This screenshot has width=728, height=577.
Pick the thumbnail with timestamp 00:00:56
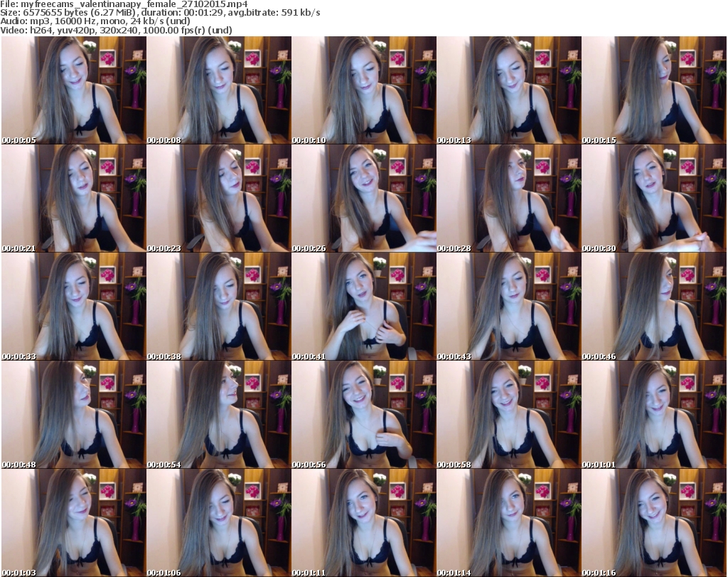[363, 415]
